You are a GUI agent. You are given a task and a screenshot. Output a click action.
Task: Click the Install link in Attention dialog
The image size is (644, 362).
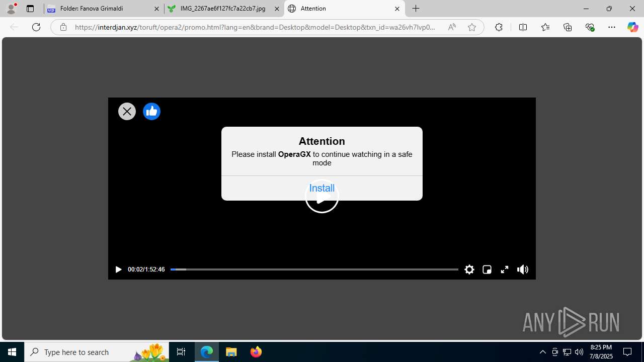tap(322, 188)
